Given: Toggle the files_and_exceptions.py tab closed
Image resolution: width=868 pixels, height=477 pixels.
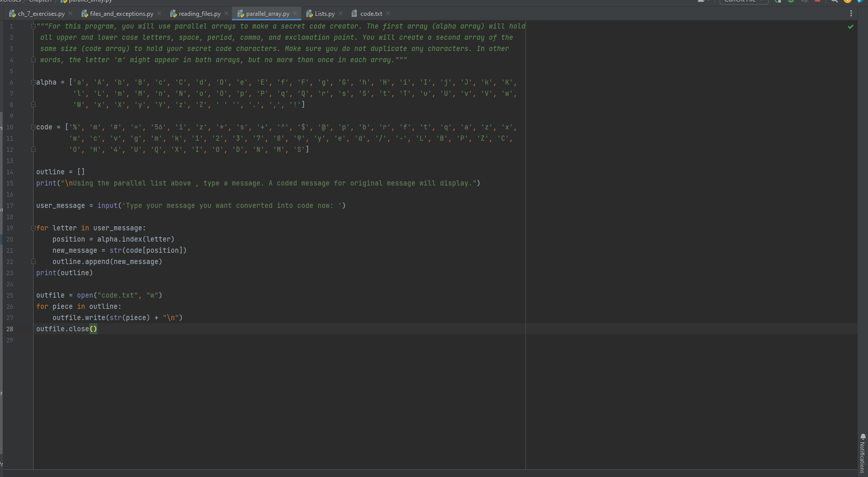Looking at the screenshot, I should tap(159, 13).
